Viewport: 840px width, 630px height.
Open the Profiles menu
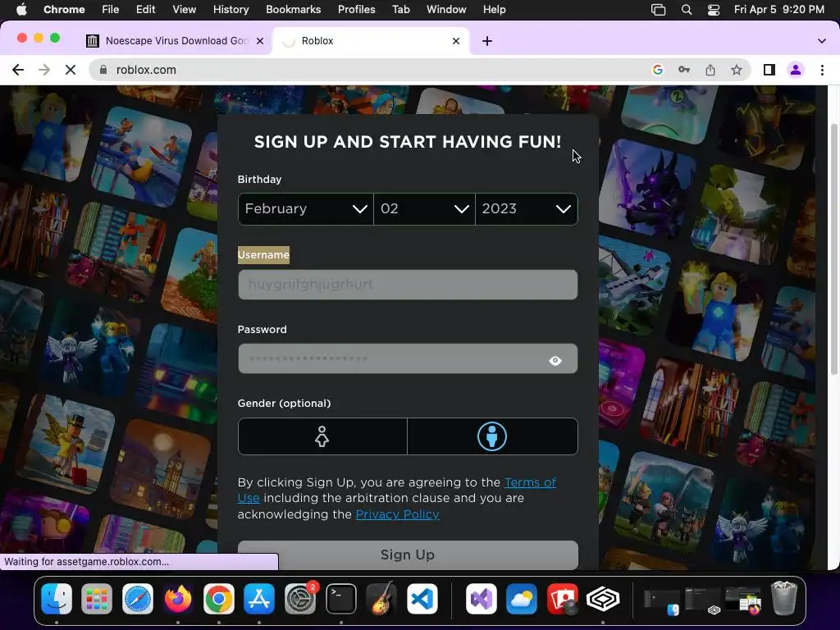[x=356, y=9]
